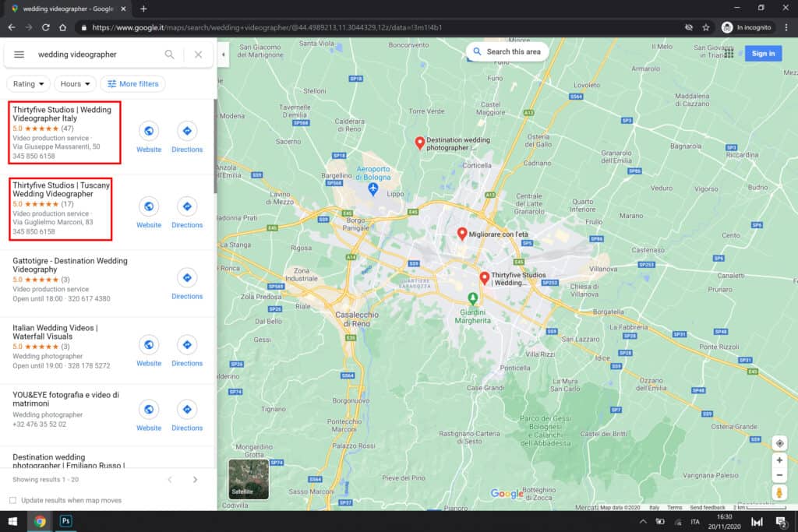Switch to Satellite view thumbnail
Screen dimensions: 798x532
(x=249, y=479)
